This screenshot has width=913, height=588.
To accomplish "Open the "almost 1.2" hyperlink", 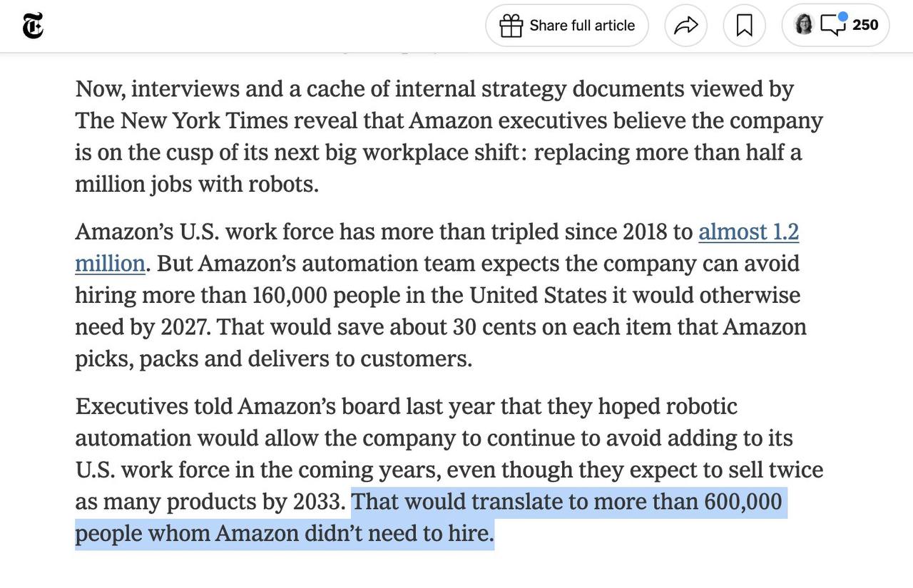I will pyautogui.click(x=748, y=232).
